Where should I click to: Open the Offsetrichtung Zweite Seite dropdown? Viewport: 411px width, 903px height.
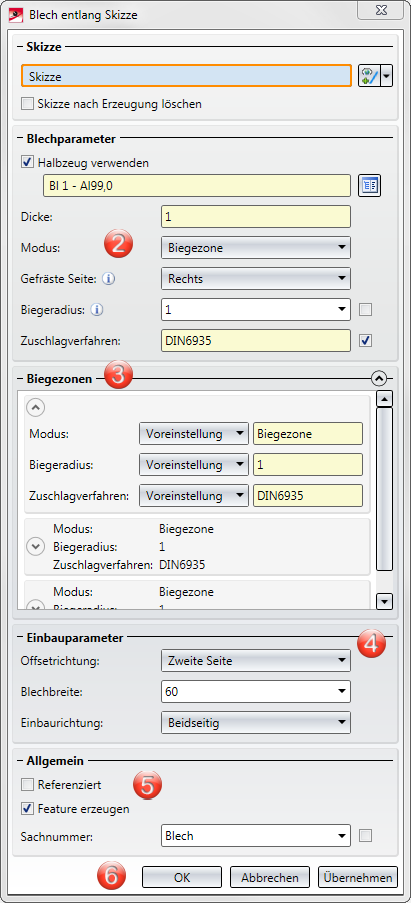tap(256, 660)
